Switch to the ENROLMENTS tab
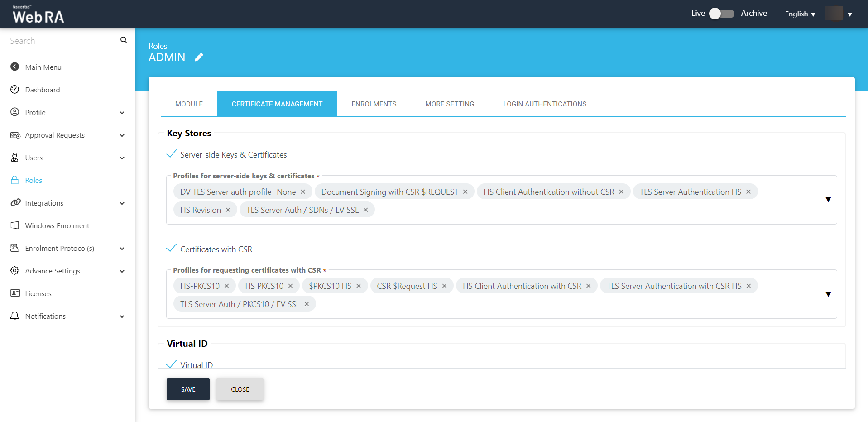868x422 pixels. coord(374,104)
